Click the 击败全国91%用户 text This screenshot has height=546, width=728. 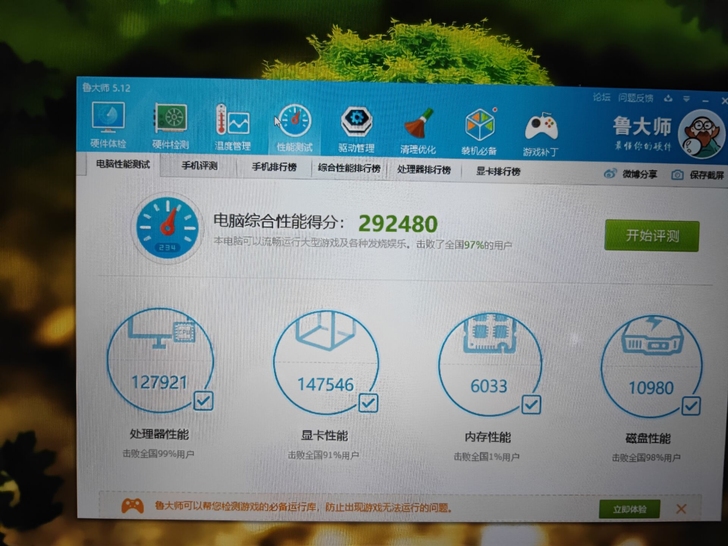[323, 455]
